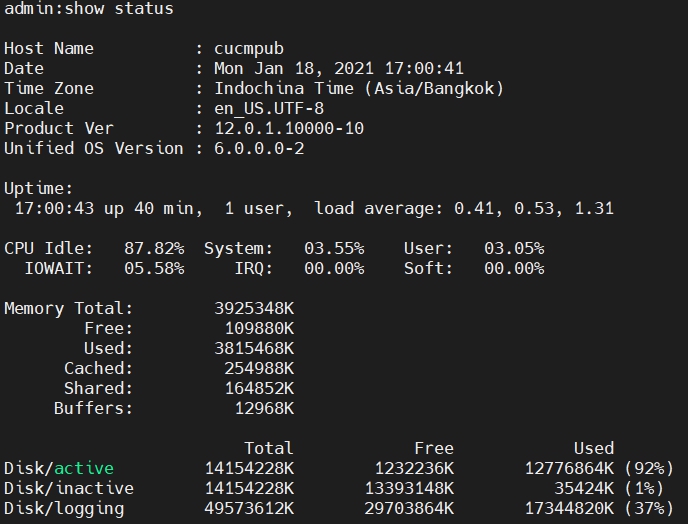Click the 'Disk/logging' row label
The height and width of the screenshot is (524, 688).
(64, 509)
